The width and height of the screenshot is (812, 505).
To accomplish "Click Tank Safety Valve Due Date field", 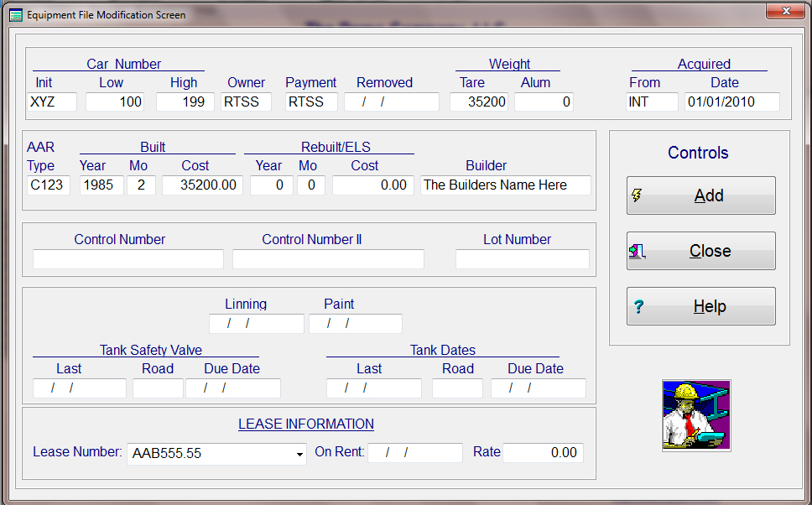I will tap(233, 388).
